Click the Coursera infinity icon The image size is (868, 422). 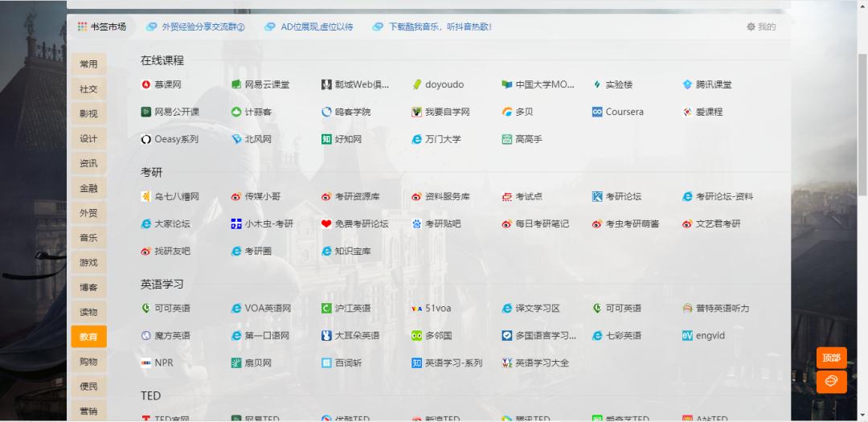coord(597,112)
